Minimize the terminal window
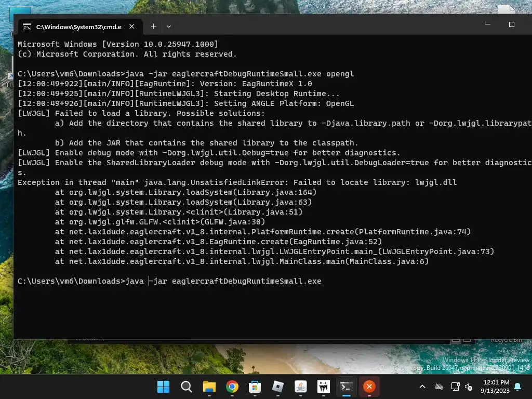 point(488,24)
